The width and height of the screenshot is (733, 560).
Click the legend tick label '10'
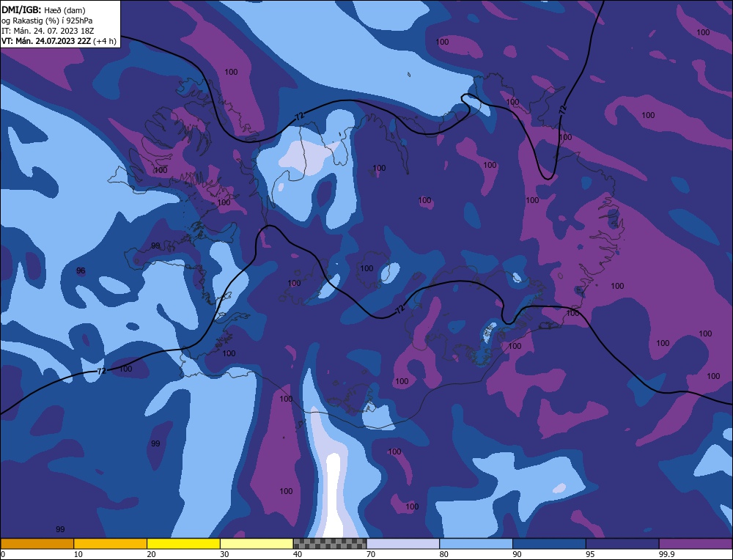coord(78,554)
